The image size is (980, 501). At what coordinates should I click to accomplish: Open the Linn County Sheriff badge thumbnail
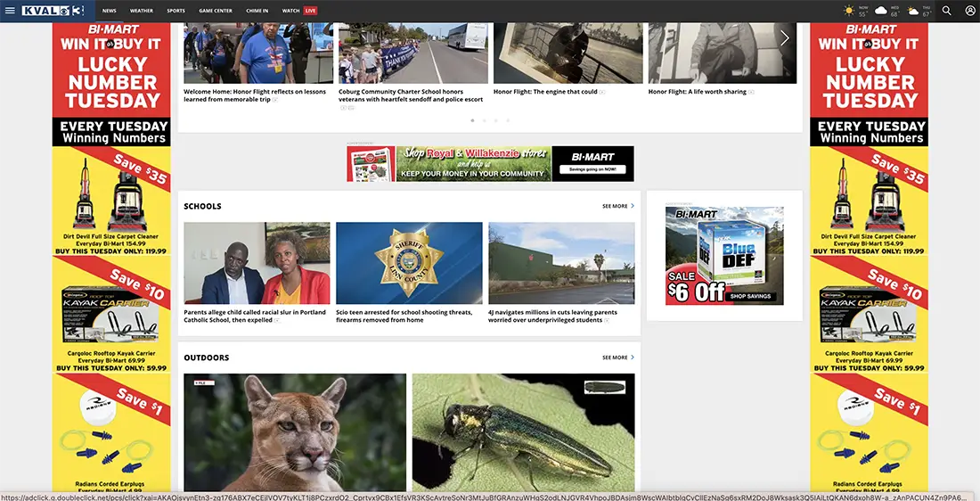(410, 263)
